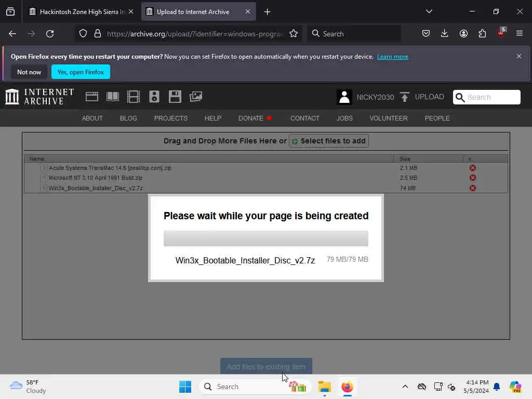
Task: Click Yes, open Firefox button
Action: tap(81, 72)
